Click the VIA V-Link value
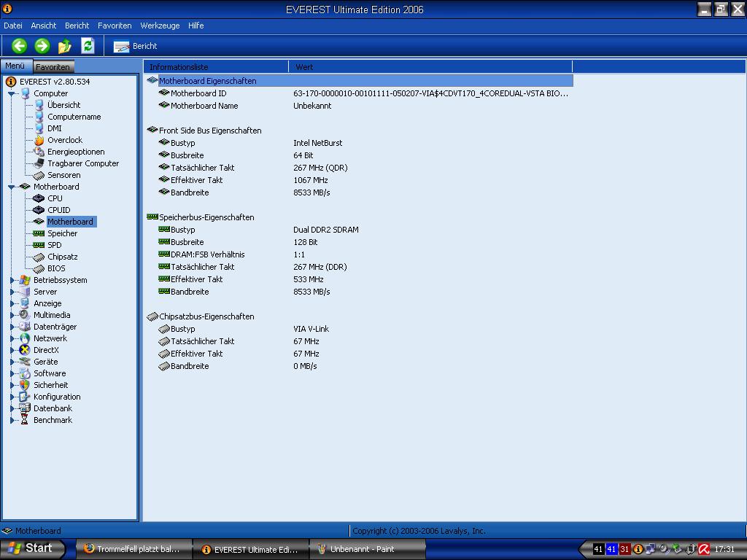 coord(311,329)
